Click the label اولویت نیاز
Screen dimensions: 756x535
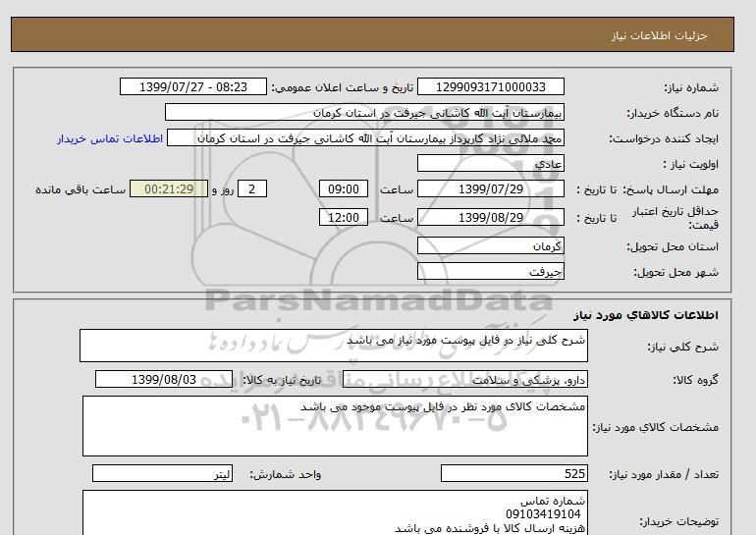690,164
